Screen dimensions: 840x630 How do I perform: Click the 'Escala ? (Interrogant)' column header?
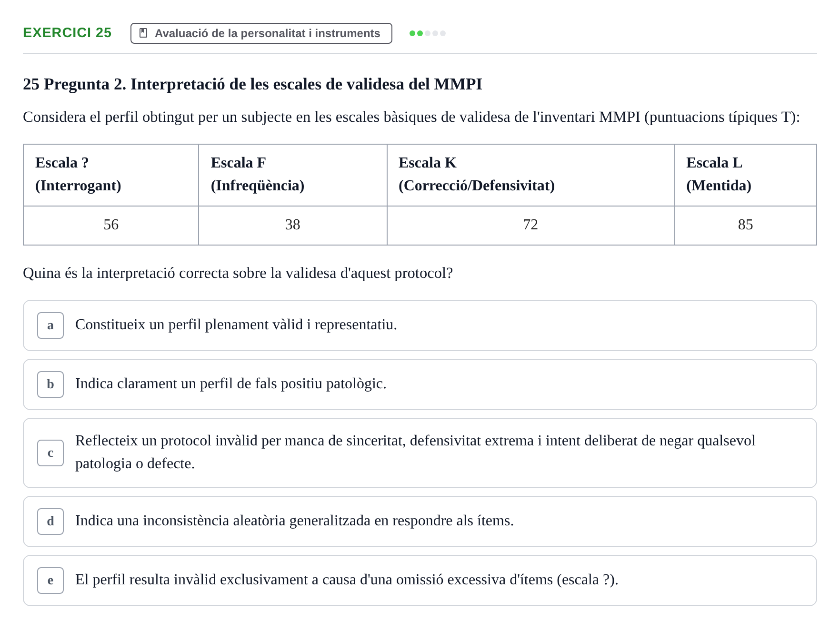[111, 175]
